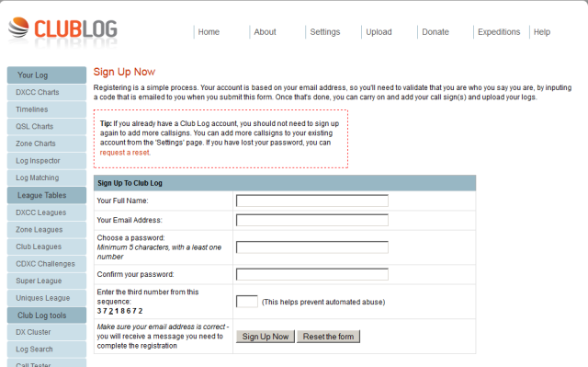The height and width of the screenshot is (367, 588).
Task: Open DXCC Leagues from the sidebar
Action: pos(47,212)
